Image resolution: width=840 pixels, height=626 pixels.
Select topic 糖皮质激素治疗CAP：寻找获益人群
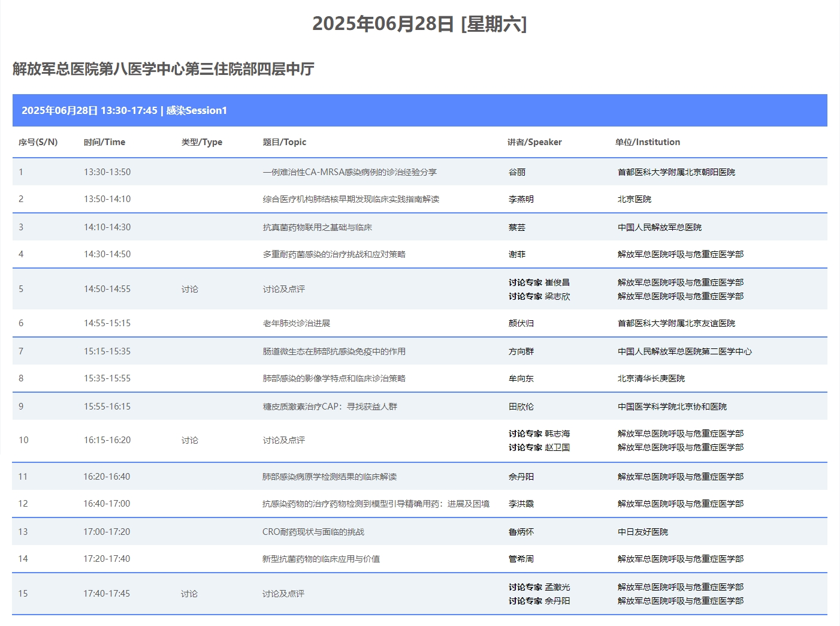point(330,407)
